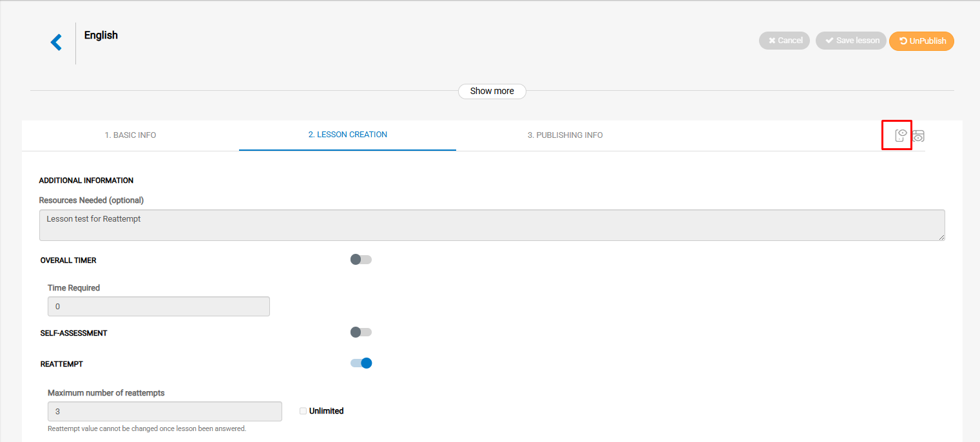Click the Resources Needed text area

pyautogui.click(x=492, y=225)
